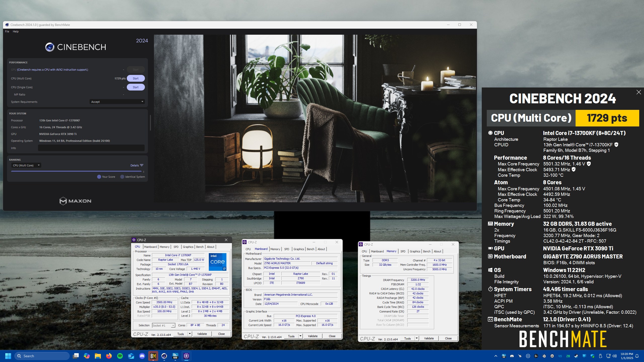Click the Cinebench Info input field
644x362 pixels.
91,148
